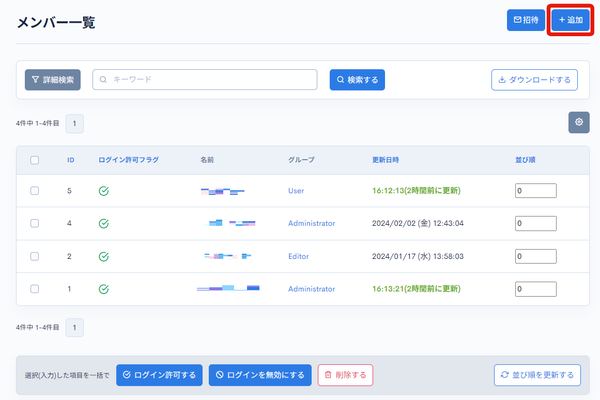Click the top 4件中 1-4件目 count text
The image size is (600, 400).
38,123
